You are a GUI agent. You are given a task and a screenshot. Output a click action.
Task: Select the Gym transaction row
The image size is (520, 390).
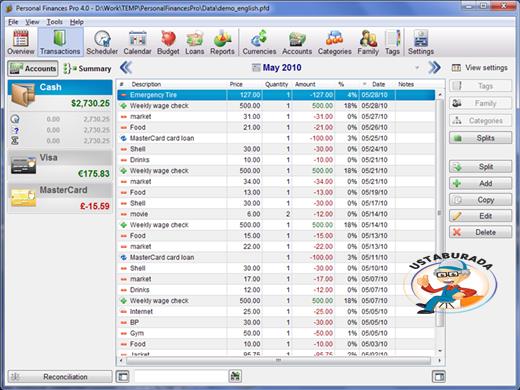click(276, 333)
